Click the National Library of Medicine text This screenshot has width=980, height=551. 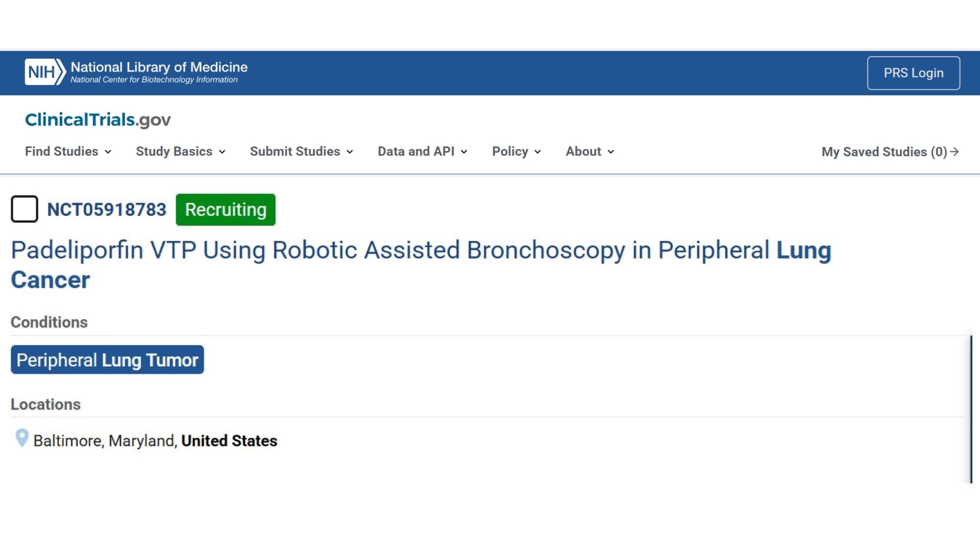click(159, 67)
